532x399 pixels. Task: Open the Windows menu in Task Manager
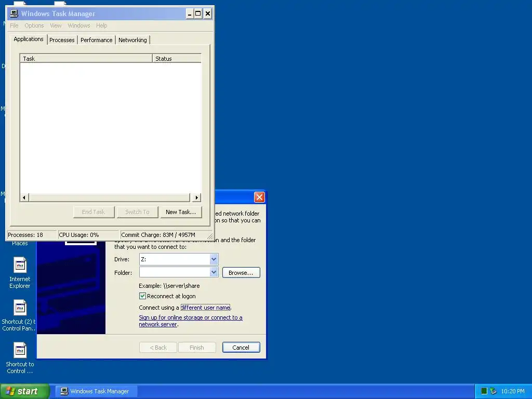point(79,25)
